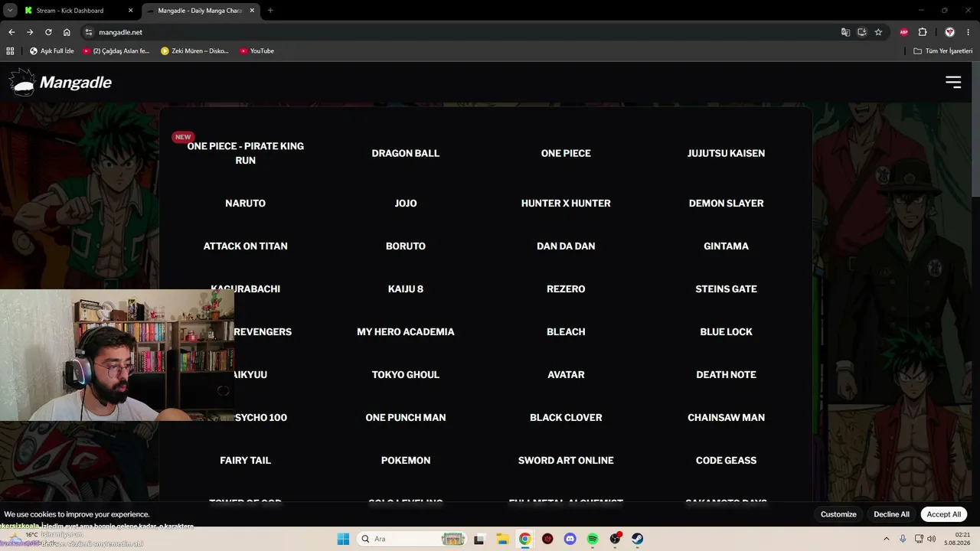The image size is (980, 551).
Task: Expand the tab search dropdown
Action: pos(10,11)
